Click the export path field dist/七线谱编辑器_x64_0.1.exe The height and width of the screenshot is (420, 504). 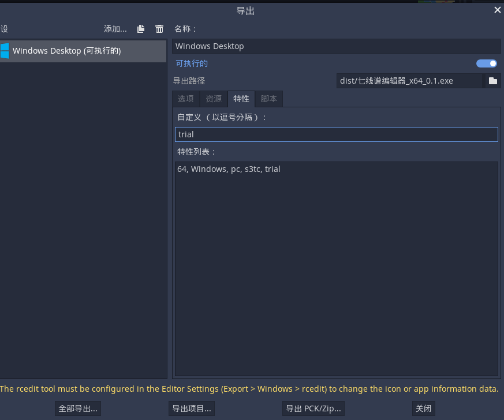pyautogui.click(x=409, y=81)
